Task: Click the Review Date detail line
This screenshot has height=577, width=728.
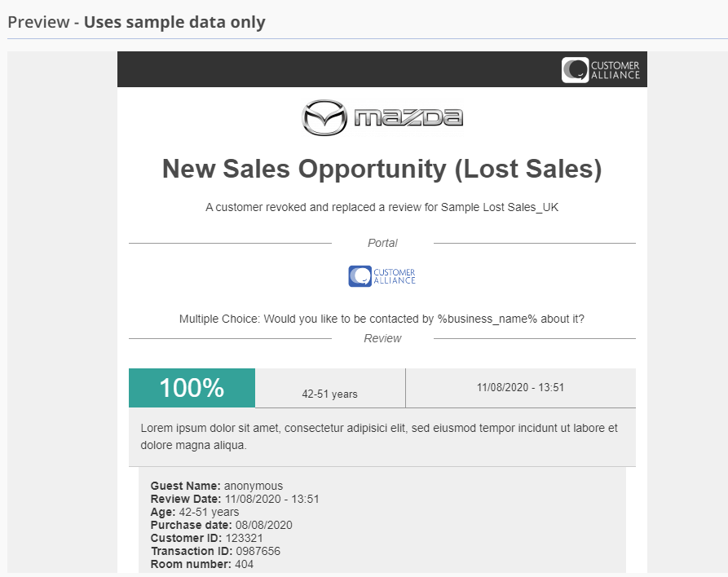Action: 235,499
